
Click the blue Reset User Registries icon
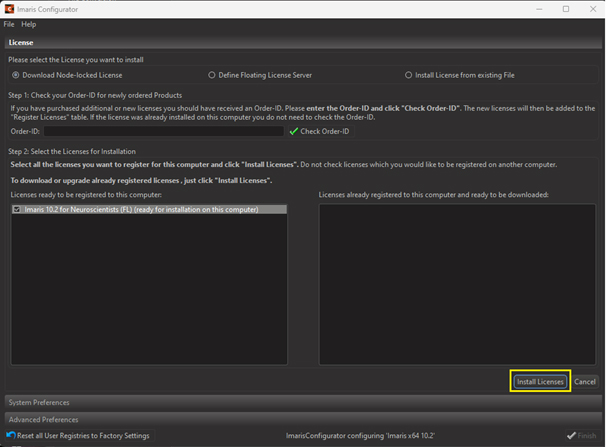10,436
